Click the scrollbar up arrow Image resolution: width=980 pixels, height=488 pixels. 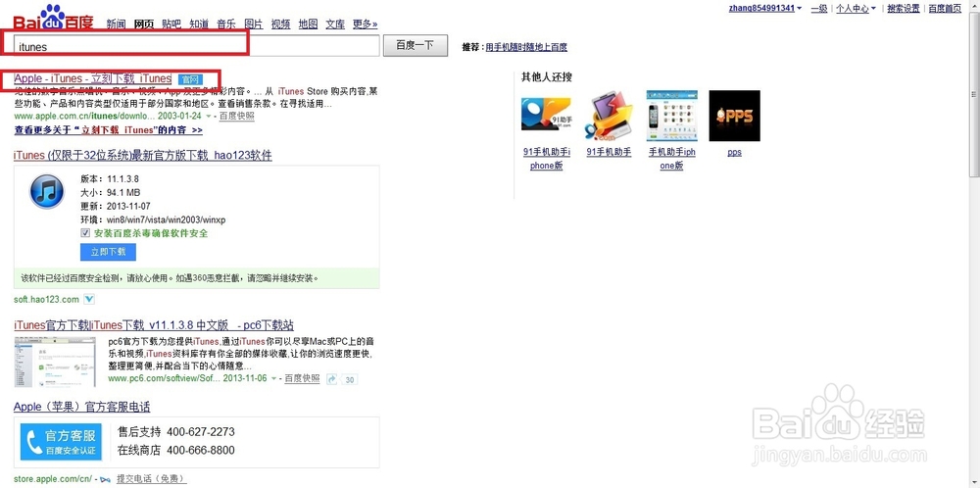[974, 5]
